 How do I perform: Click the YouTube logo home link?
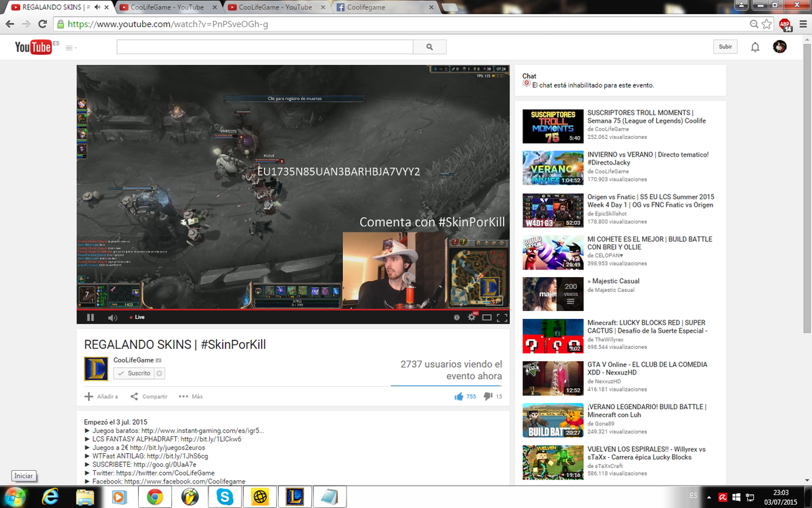pos(34,47)
